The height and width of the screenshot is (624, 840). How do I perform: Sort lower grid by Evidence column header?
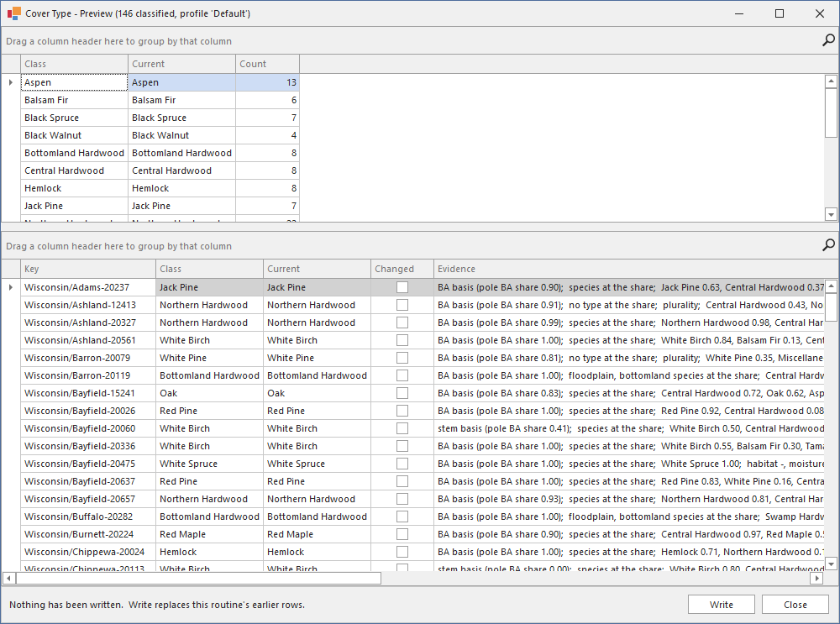coord(629,269)
